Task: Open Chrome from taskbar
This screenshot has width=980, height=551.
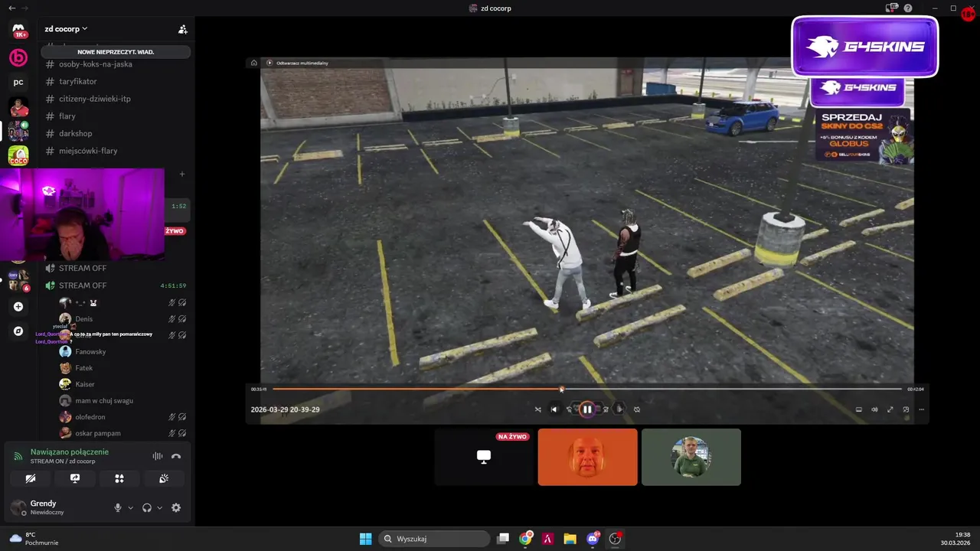Action: pos(525,539)
